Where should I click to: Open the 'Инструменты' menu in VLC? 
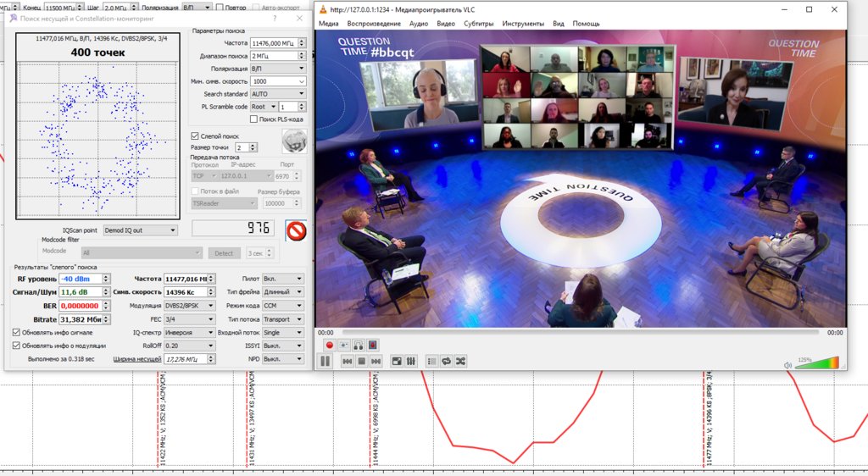point(522,24)
